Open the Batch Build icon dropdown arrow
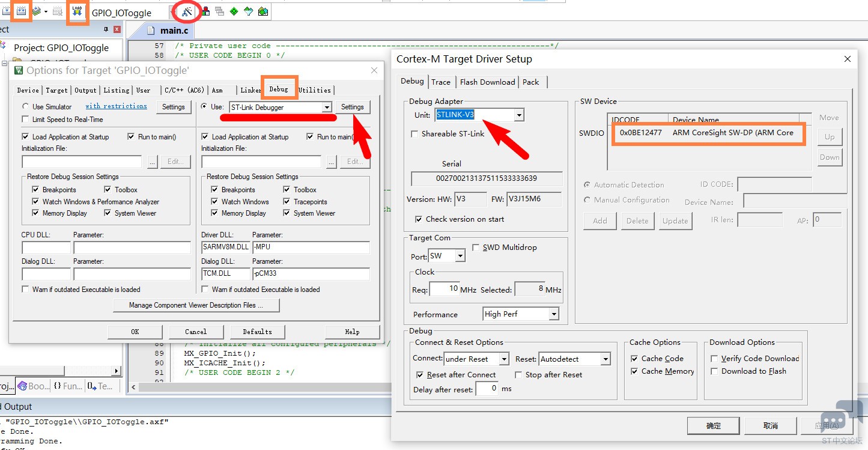Image resolution: width=868 pixels, height=450 pixels. 46,11
